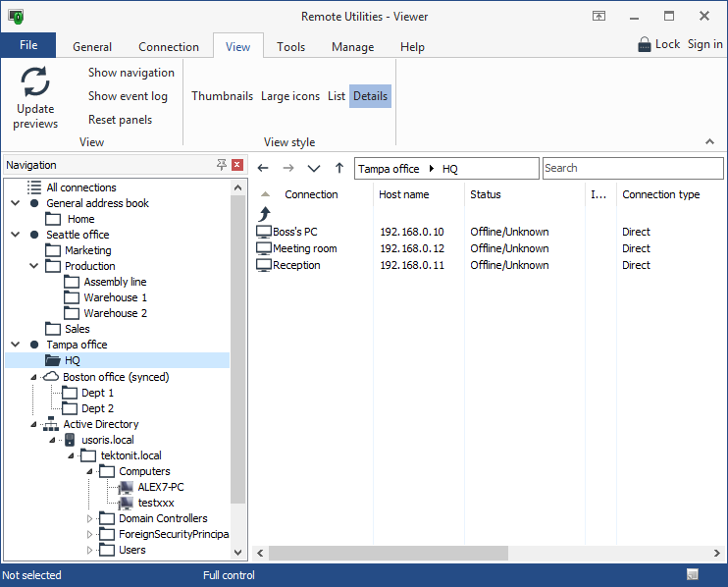728x587 pixels.
Task: Select the tektonit.local tree item
Action: [x=130, y=455]
